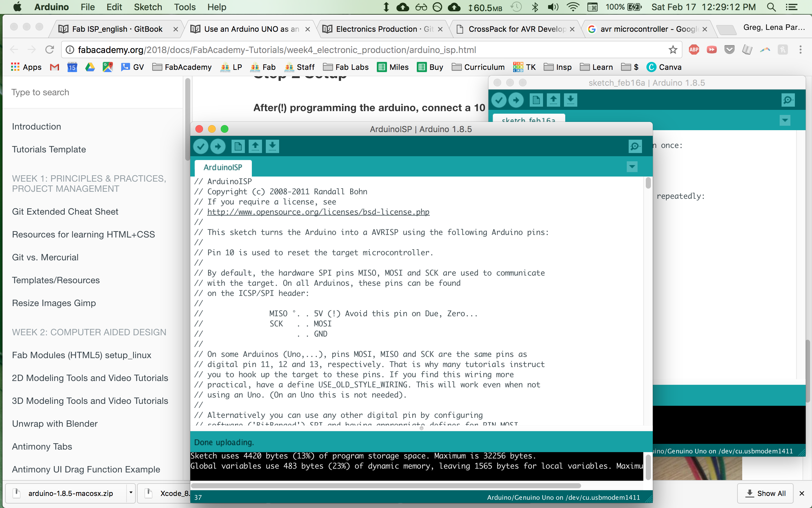Open Gmail bookmark icon
The width and height of the screenshot is (812, 508).
pyautogui.click(x=54, y=67)
